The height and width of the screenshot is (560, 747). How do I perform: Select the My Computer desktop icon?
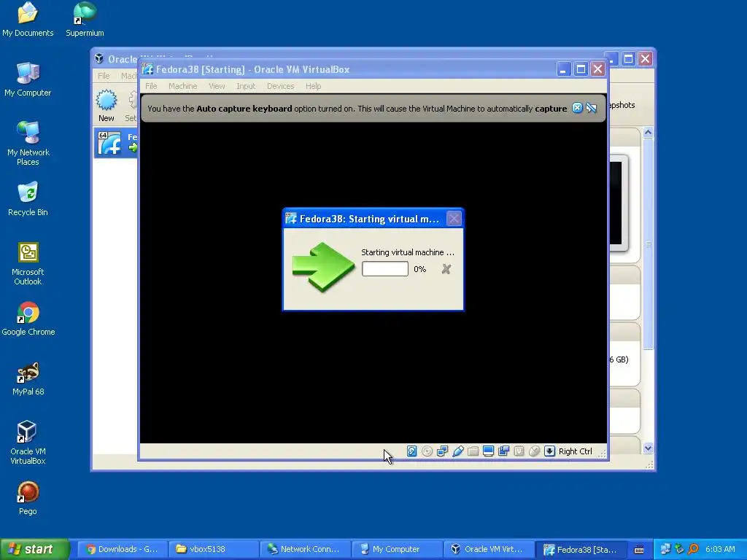[x=28, y=79]
